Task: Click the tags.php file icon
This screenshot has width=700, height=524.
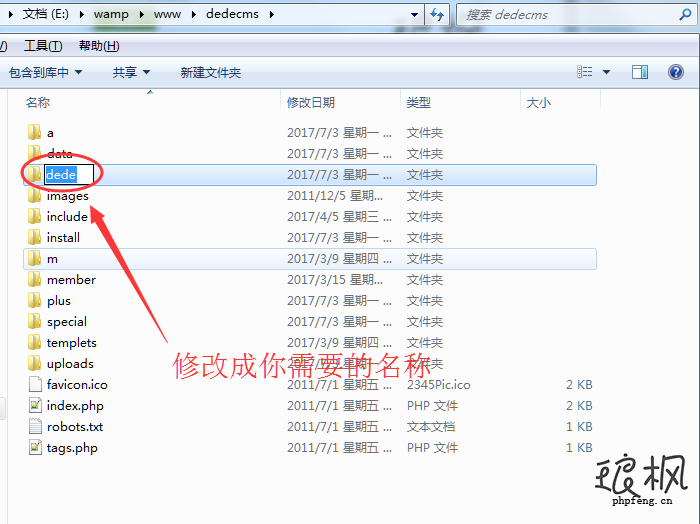Action: (x=35, y=447)
